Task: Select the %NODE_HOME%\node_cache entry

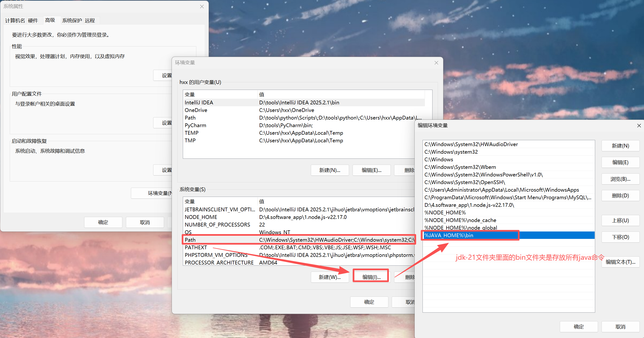Action: click(460, 220)
